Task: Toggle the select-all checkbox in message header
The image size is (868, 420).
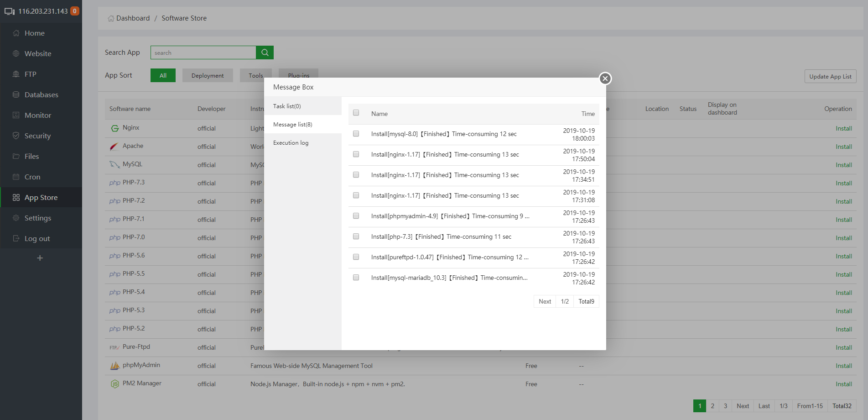Action: [356, 113]
